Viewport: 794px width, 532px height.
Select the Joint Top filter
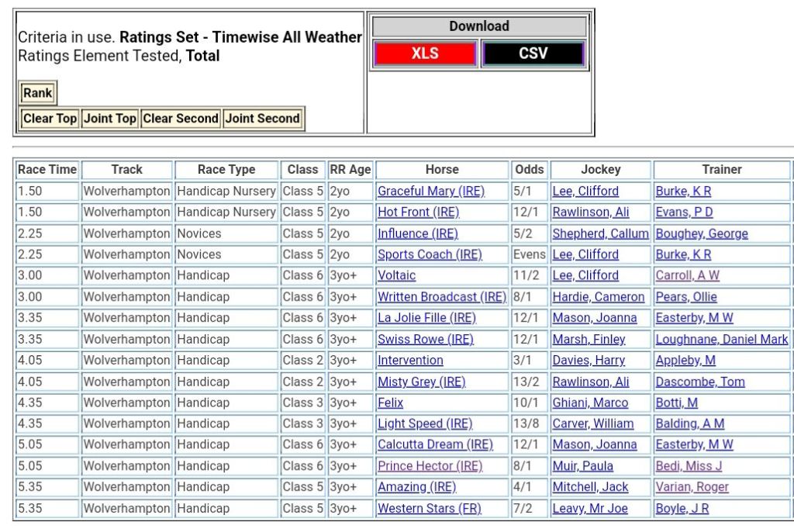tap(109, 119)
